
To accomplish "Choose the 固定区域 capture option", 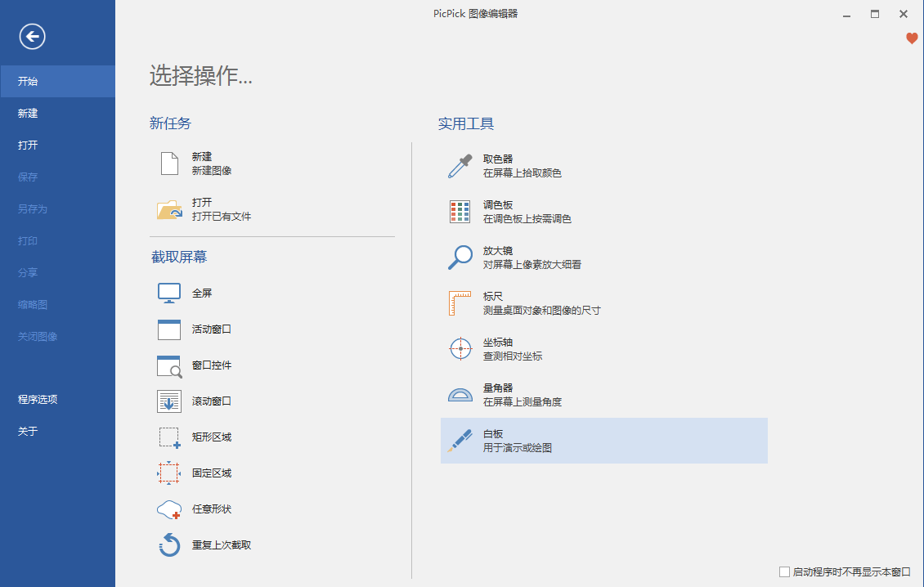I will click(x=211, y=473).
